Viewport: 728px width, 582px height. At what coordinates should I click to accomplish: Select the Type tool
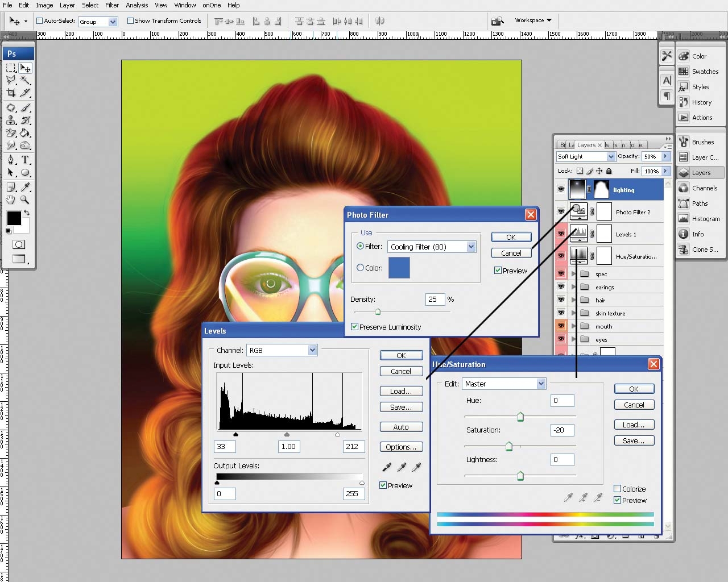[x=25, y=160]
